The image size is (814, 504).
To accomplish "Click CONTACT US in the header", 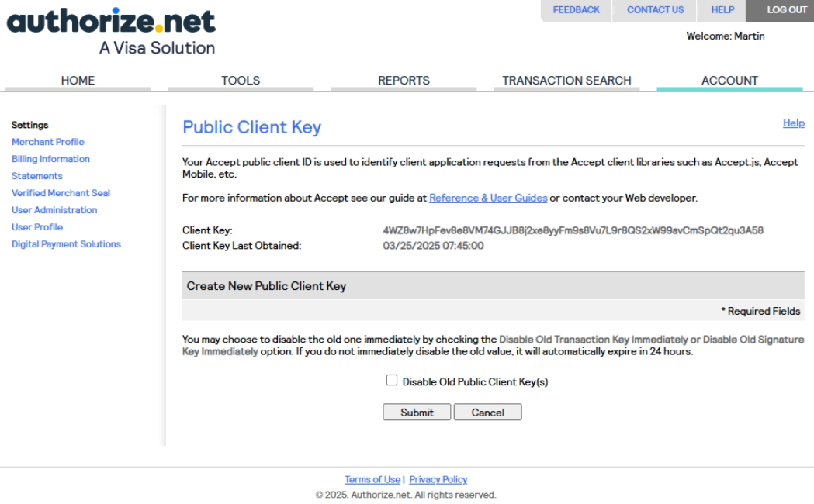I will pyautogui.click(x=655, y=10).
